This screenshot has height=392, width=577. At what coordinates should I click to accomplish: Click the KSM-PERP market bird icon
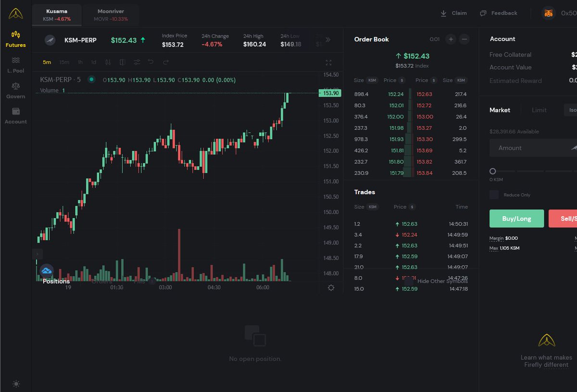point(50,40)
